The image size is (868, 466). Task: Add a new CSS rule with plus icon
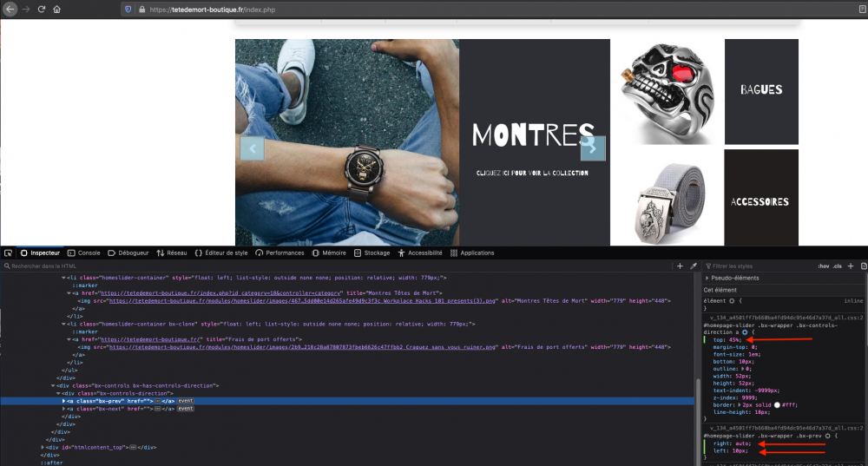(851, 266)
